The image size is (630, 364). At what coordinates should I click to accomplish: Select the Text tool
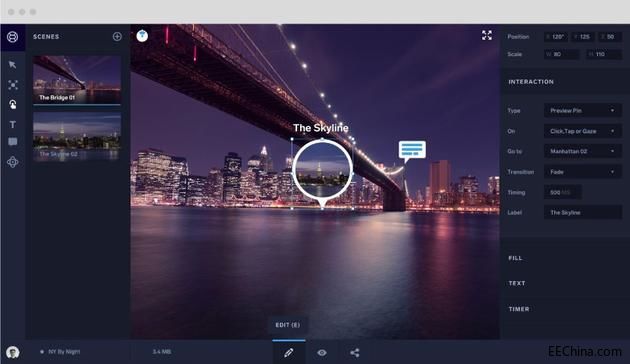pyautogui.click(x=12, y=125)
